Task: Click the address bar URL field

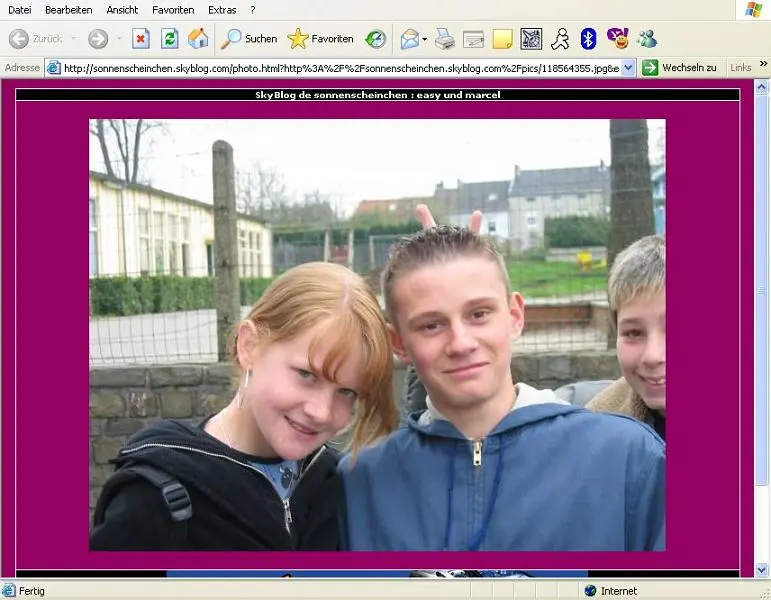Action: click(x=341, y=68)
